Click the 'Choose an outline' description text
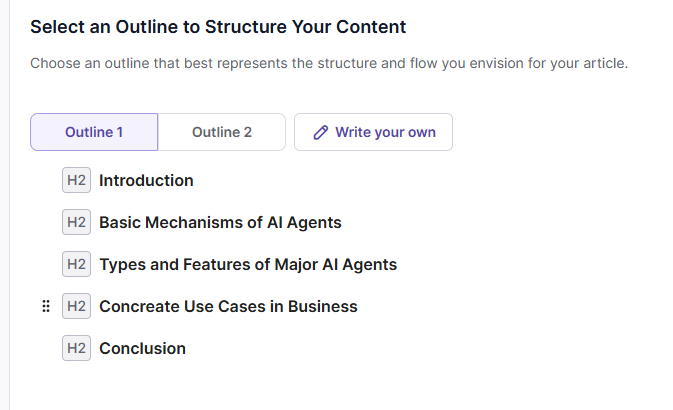This screenshot has width=673, height=410. 329,63
